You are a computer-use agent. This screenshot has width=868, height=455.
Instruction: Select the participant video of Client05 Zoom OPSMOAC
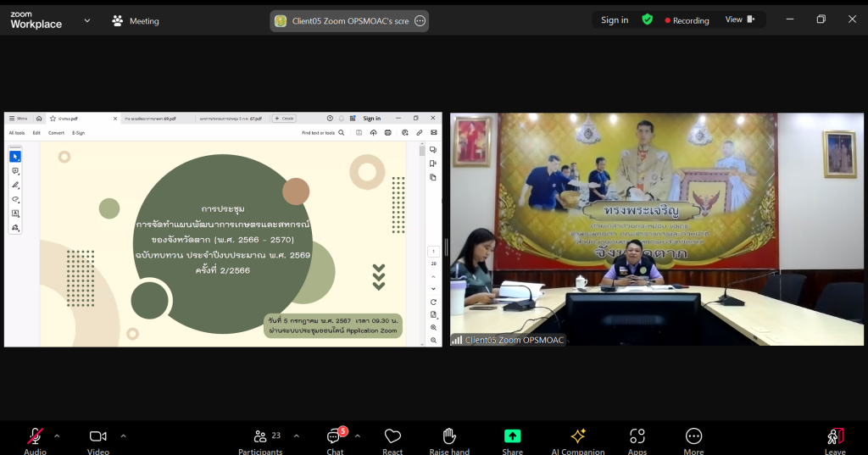[657, 229]
